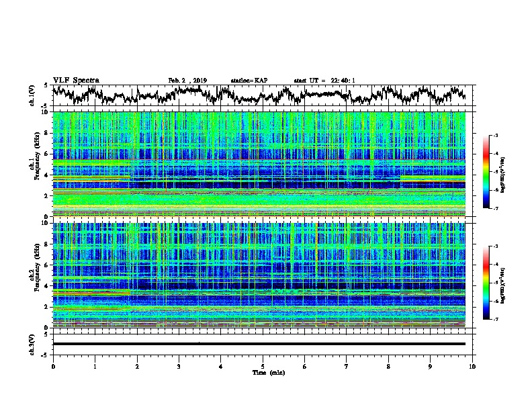Click the "start UT = 22:40: 1" text
The width and height of the screenshot is (532, 411).
324,81
